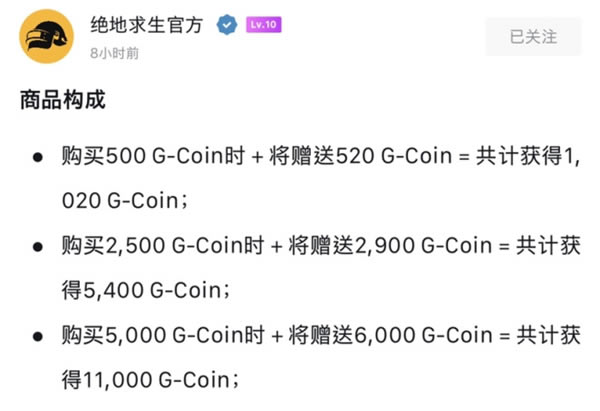The image size is (600, 411).
Task: Click the text 购买2,500 G-Coin时
Action: (163, 246)
